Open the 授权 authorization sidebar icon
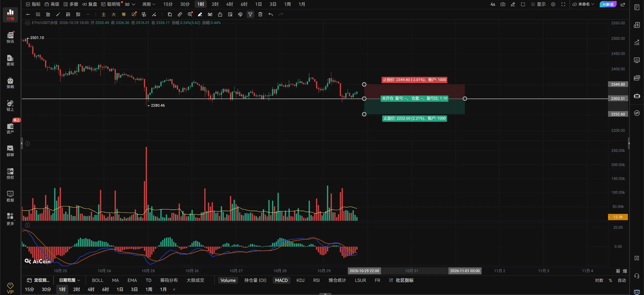This screenshot has height=295, width=644. click(x=10, y=174)
